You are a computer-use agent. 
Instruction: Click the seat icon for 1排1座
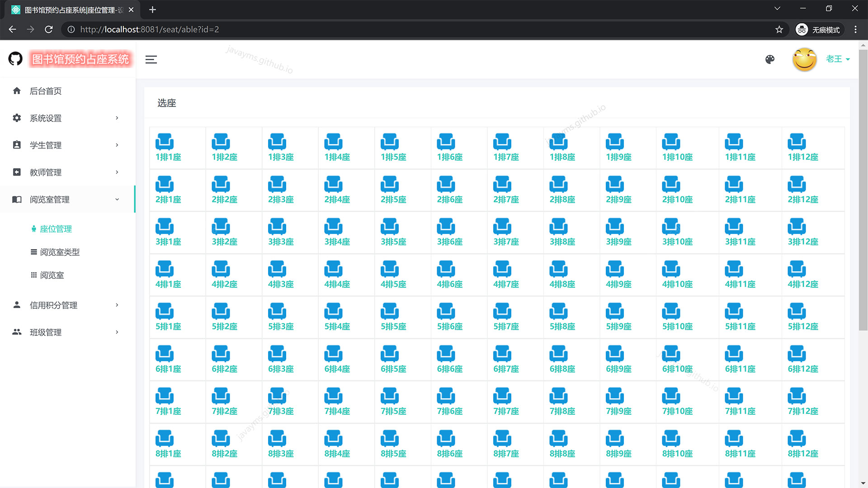click(x=164, y=142)
